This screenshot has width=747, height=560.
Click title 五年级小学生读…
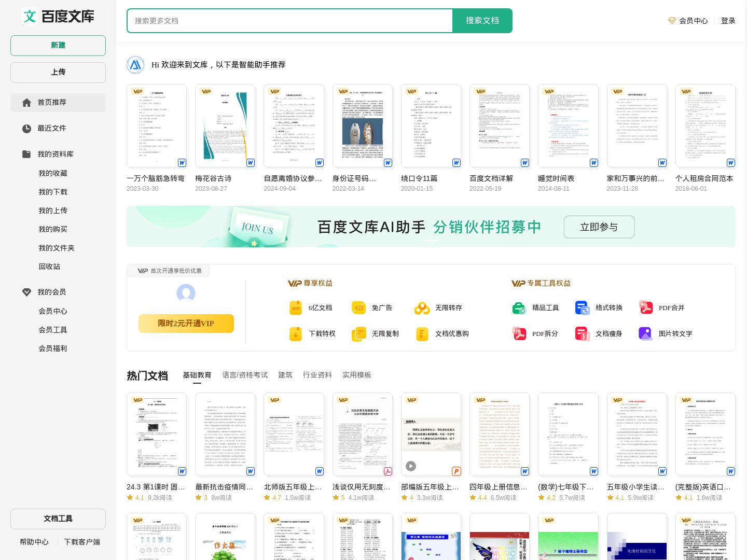pos(636,487)
